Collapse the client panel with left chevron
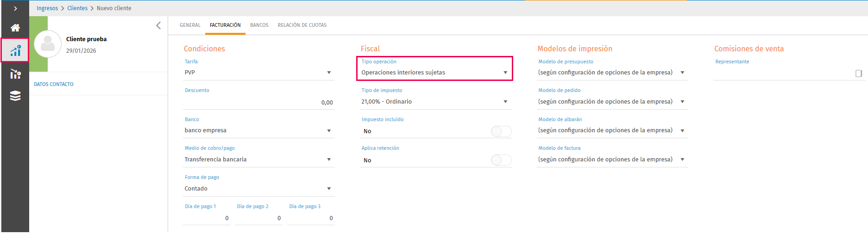 (x=158, y=25)
